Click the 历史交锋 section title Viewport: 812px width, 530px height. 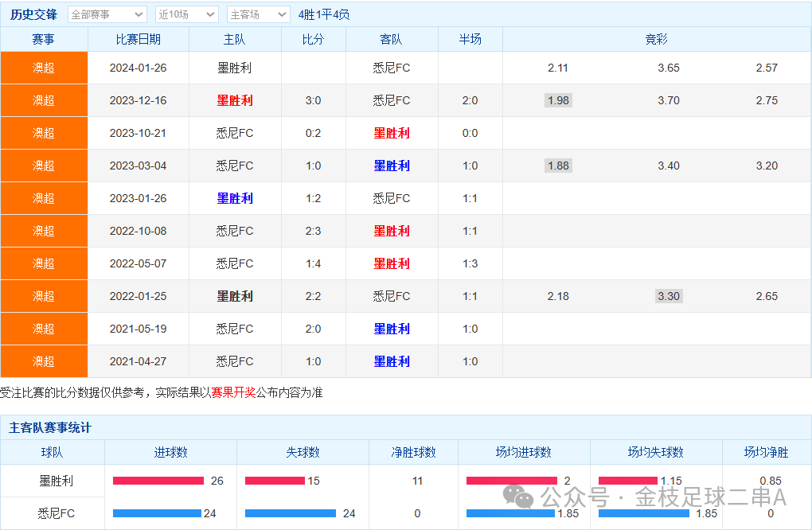pyautogui.click(x=33, y=14)
